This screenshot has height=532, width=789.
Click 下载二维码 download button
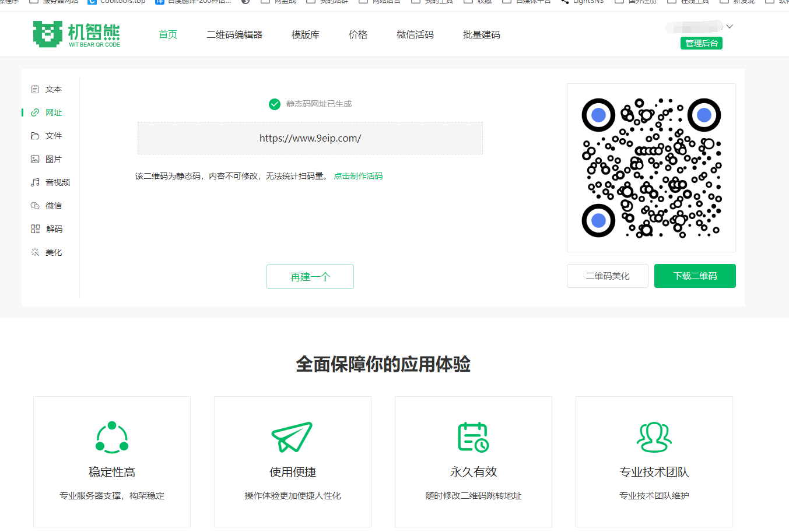pyautogui.click(x=695, y=276)
